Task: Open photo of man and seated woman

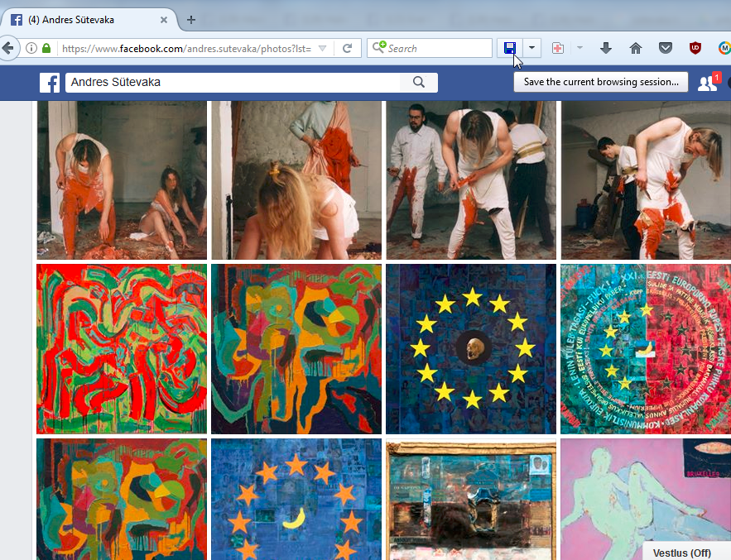Action: point(122,179)
